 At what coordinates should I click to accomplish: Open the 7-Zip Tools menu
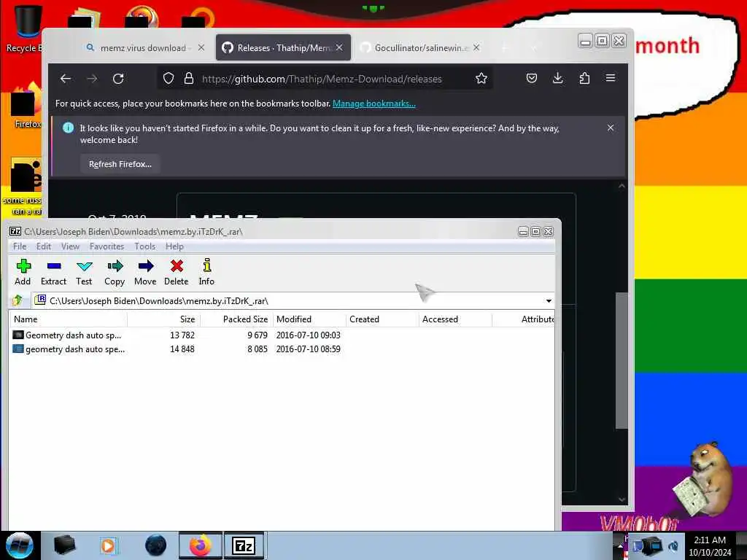(145, 246)
